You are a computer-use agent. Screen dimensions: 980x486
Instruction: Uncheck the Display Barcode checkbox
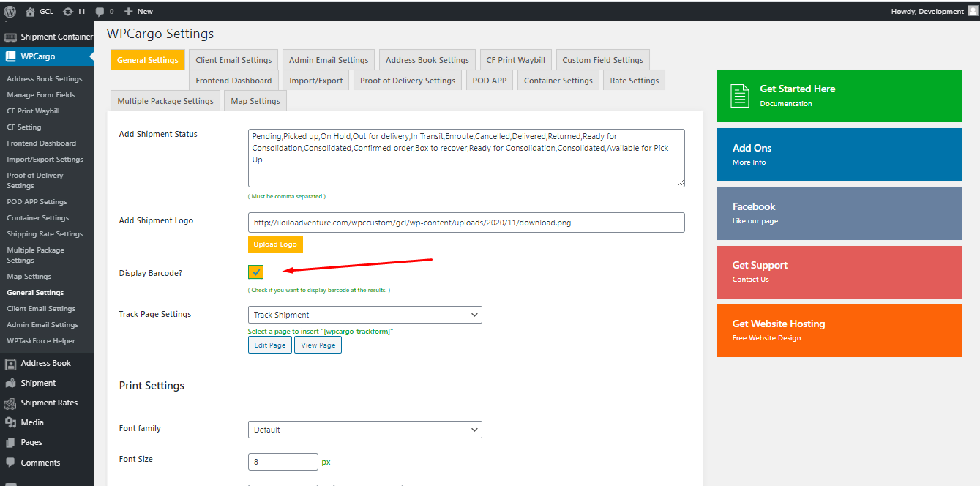(x=255, y=272)
